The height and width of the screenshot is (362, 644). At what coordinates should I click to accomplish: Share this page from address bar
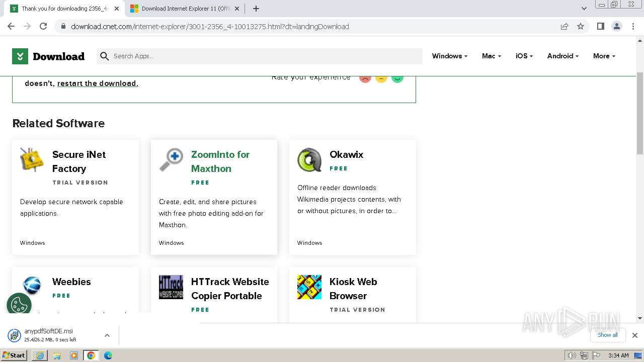(x=565, y=26)
